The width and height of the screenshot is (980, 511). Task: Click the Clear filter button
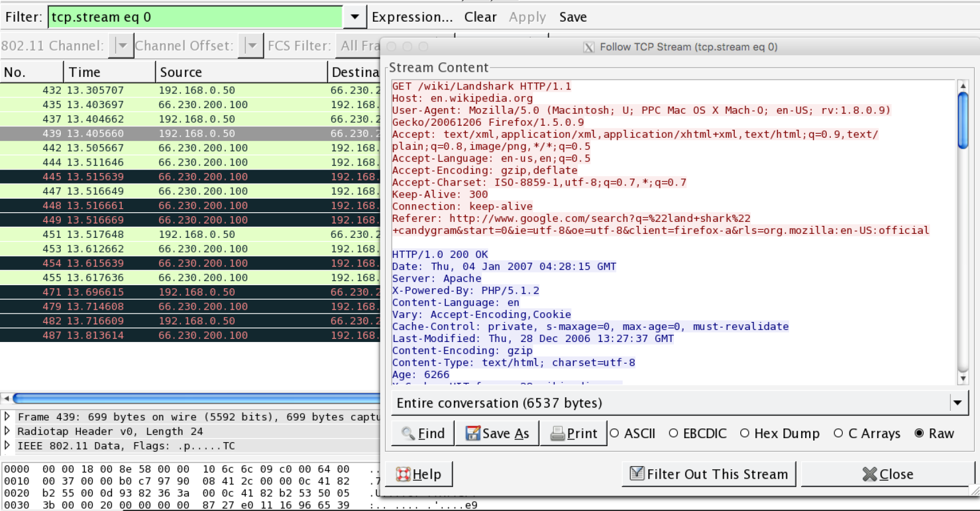(x=480, y=17)
